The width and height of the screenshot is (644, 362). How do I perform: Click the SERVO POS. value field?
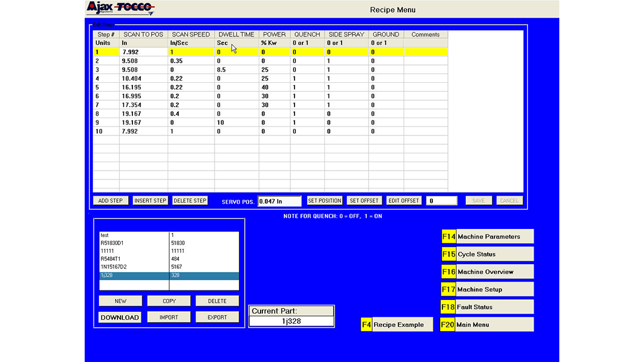280,202
